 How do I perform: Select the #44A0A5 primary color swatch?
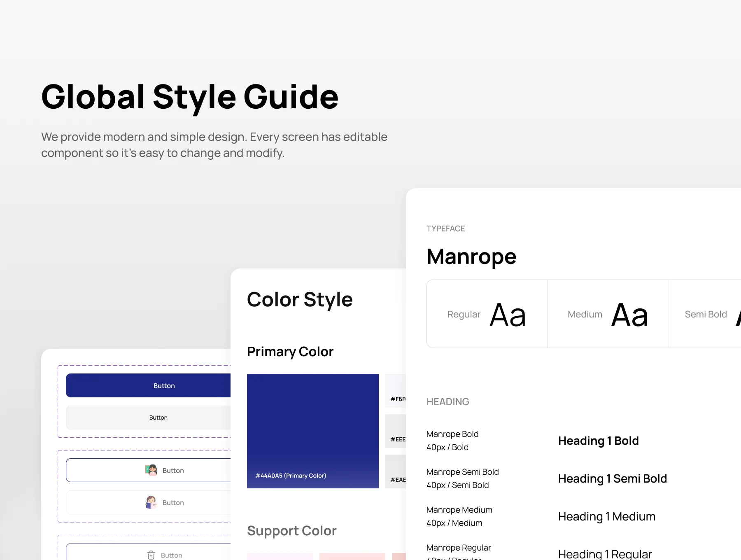(x=313, y=431)
